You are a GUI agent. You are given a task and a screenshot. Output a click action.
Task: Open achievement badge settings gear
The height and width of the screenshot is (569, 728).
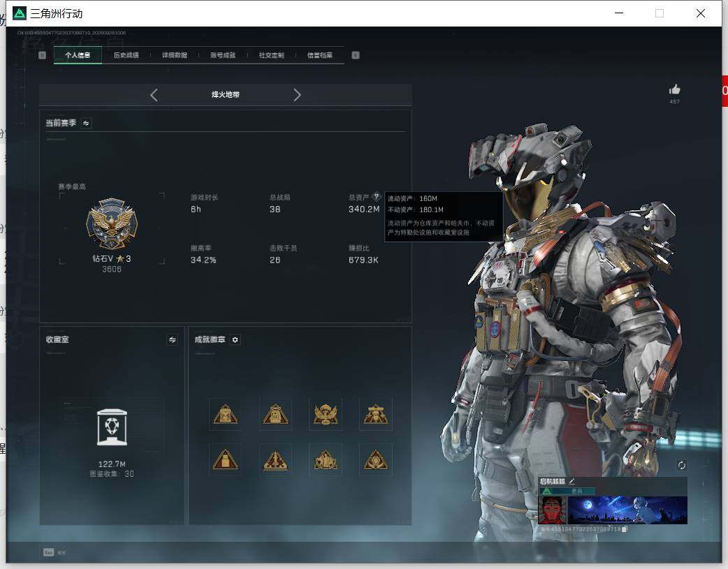[235, 340]
